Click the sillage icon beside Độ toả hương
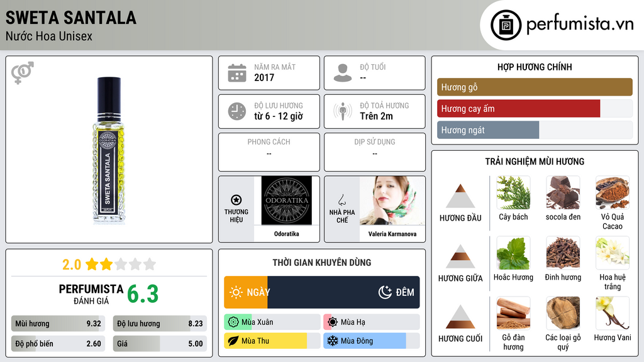Image resolution: width=644 pixels, height=362 pixels. 343,111
